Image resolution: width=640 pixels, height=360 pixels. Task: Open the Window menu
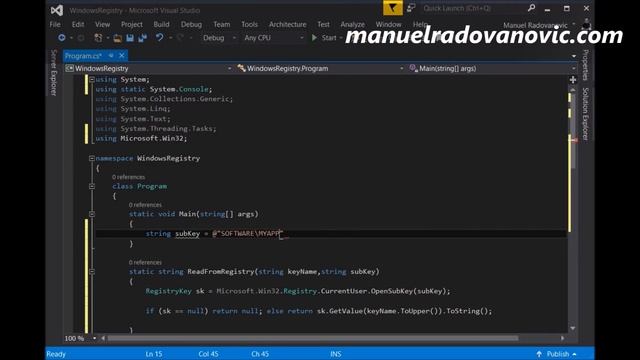click(x=389, y=24)
